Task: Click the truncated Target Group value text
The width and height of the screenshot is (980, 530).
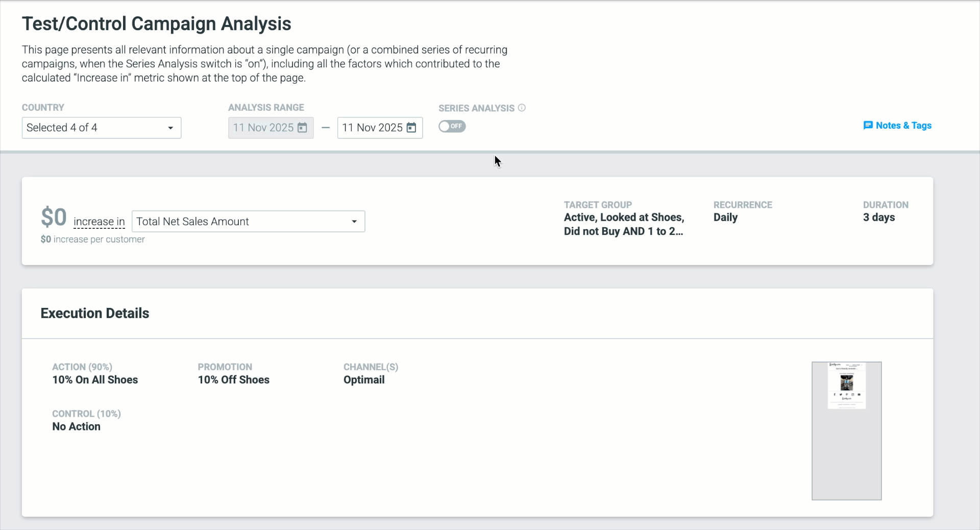Action: (x=624, y=224)
